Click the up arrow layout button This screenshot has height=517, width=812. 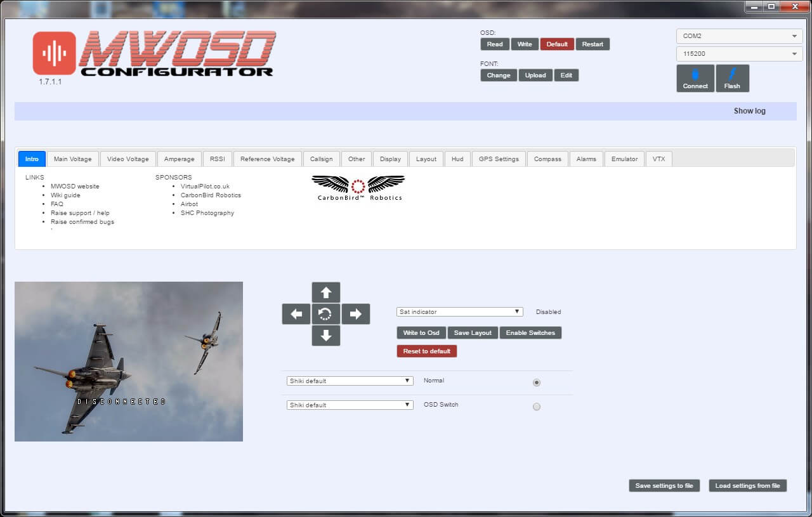point(326,292)
